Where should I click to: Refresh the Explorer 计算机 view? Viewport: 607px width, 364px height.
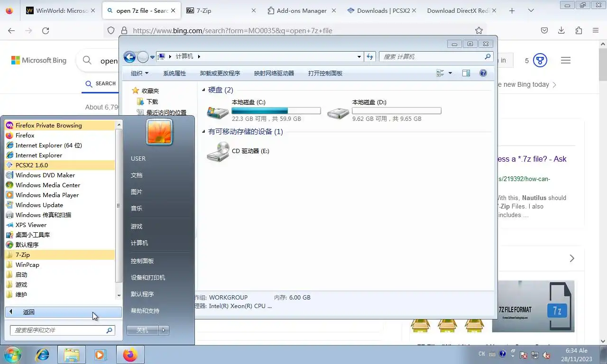tap(370, 56)
